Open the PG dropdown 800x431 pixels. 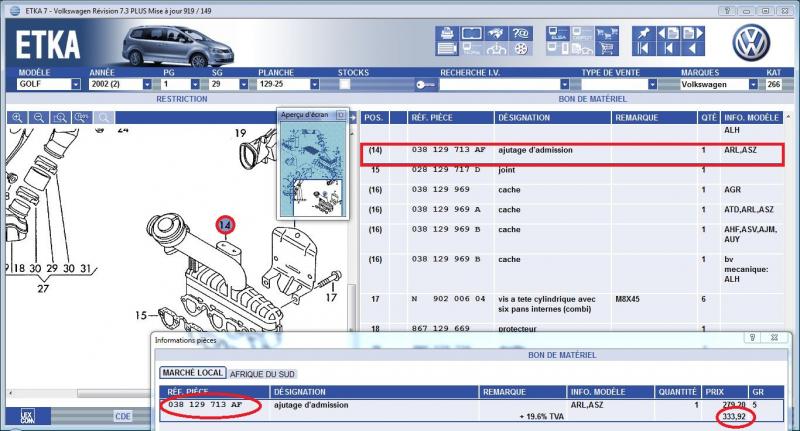point(195,85)
